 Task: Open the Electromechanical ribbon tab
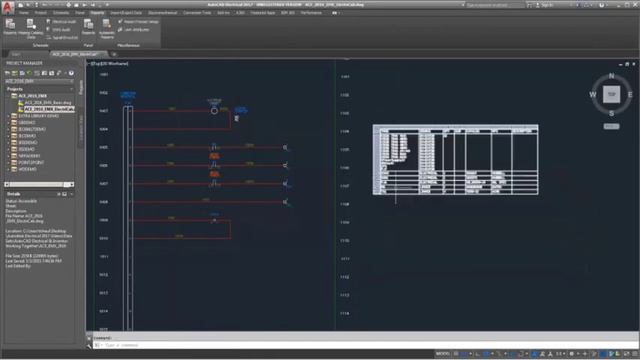(162, 13)
